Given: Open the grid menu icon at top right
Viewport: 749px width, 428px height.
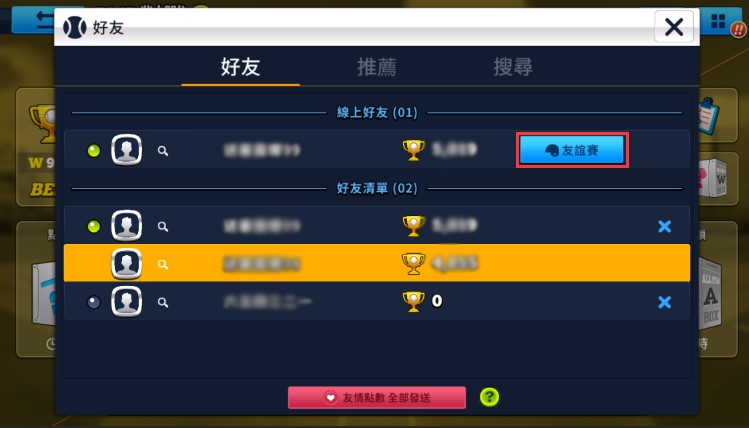Looking at the screenshot, I should tap(718, 21).
